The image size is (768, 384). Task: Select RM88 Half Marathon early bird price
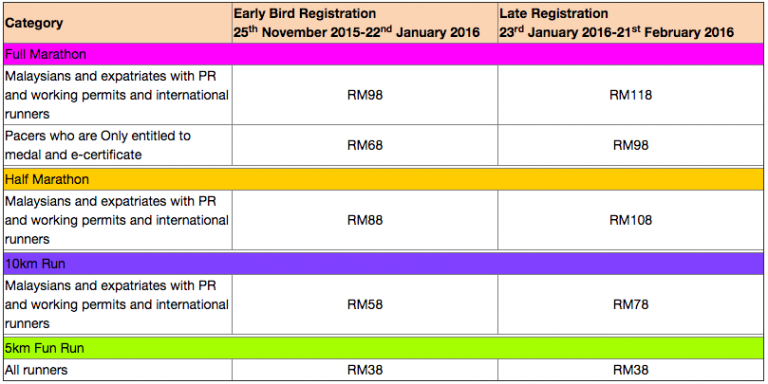coord(365,220)
